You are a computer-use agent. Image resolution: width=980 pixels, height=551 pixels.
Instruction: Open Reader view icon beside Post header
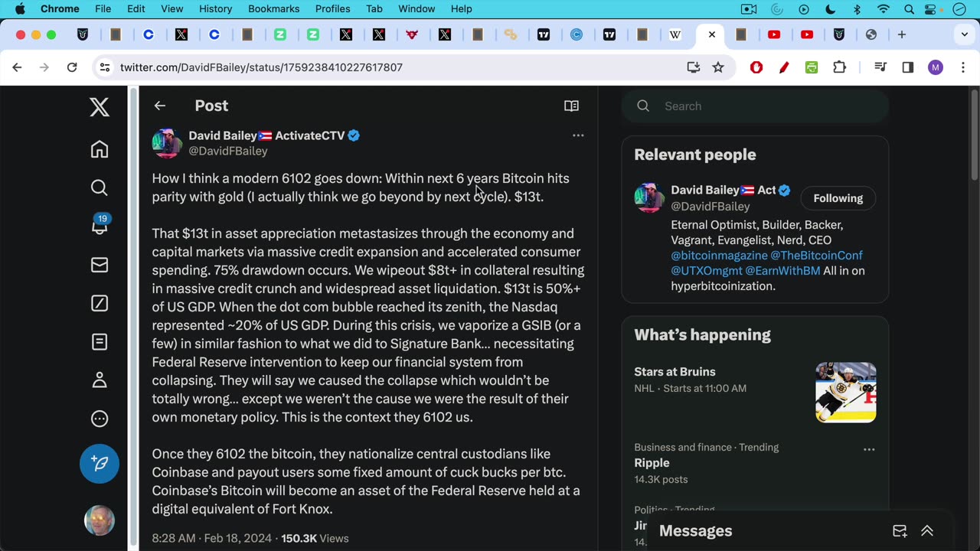coord(571,106)
